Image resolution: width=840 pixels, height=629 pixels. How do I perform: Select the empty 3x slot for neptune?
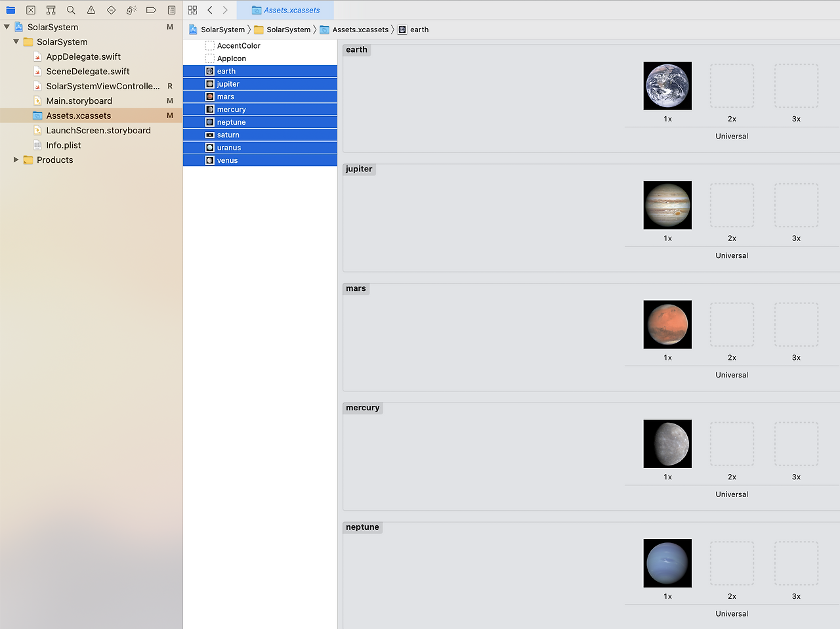pyautogui.click(x=796, y=563)
